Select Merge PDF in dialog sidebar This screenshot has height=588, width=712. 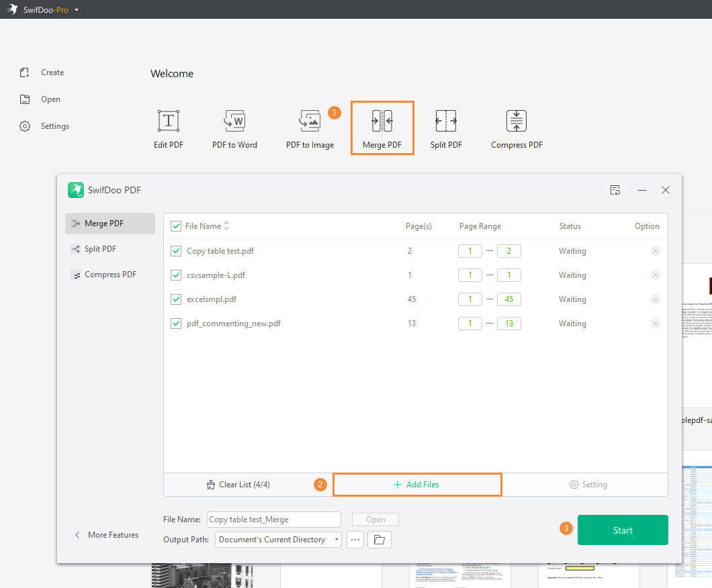tap(110, 224)
